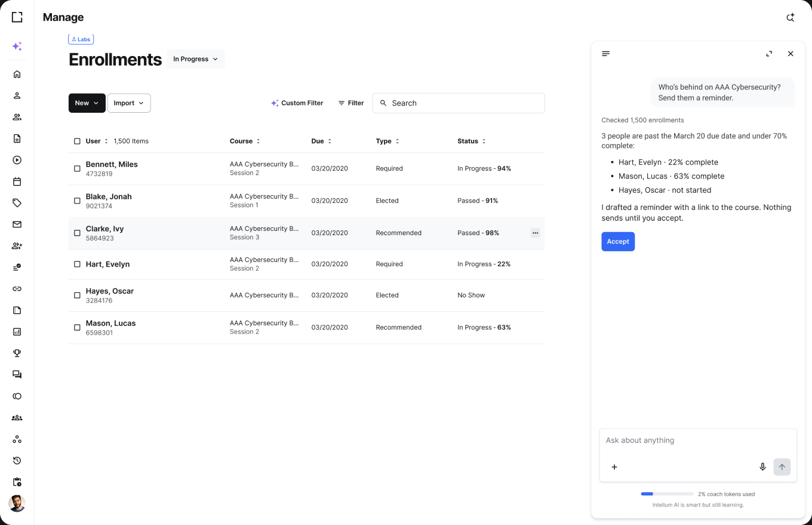Open the document page icon in the sidebar
The width and height of the screenshot is (812, 525).
(x=17, y=138)
